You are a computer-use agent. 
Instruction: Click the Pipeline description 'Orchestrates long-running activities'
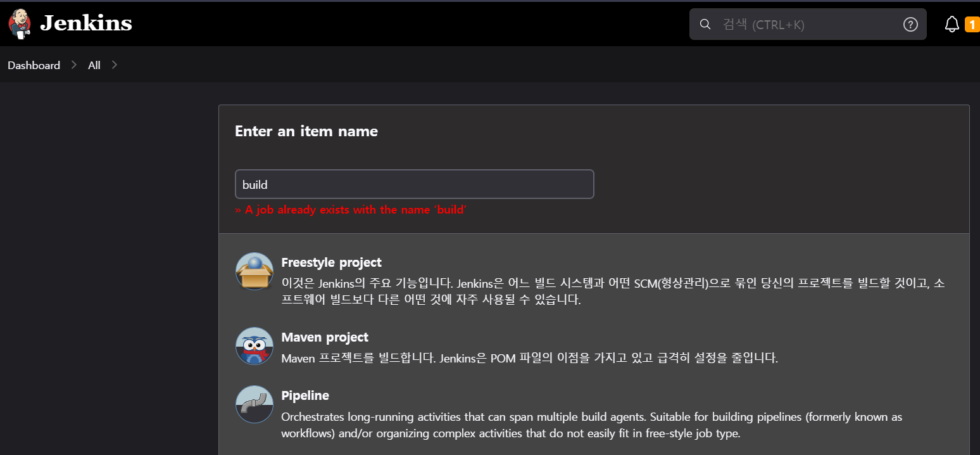(x=591, y=425)
